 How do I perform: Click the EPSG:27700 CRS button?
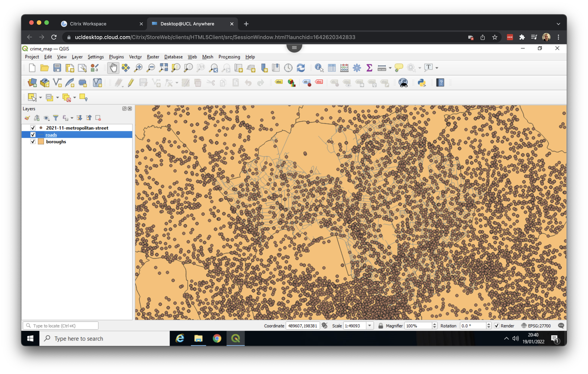point(537,326)
